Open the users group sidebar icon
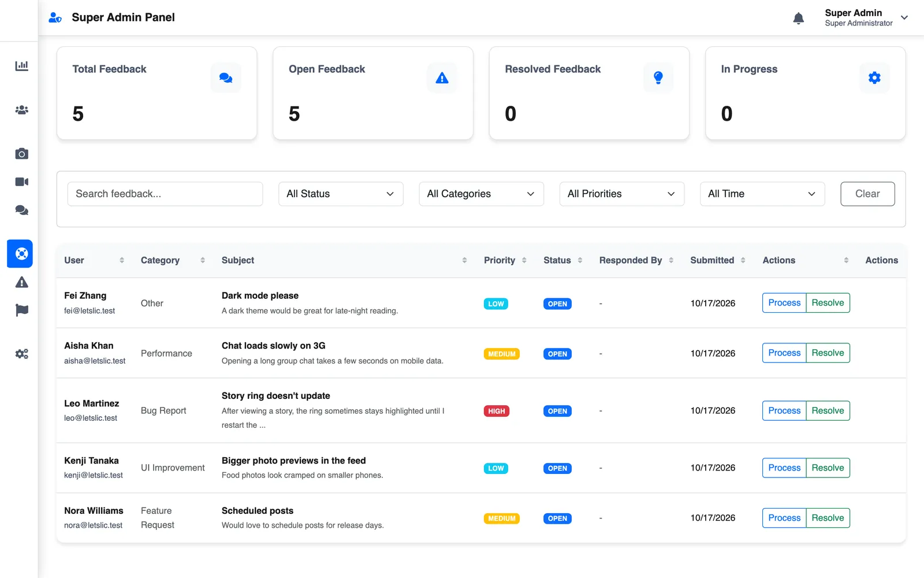Screen dimensions: 924x578 point(21,110)
